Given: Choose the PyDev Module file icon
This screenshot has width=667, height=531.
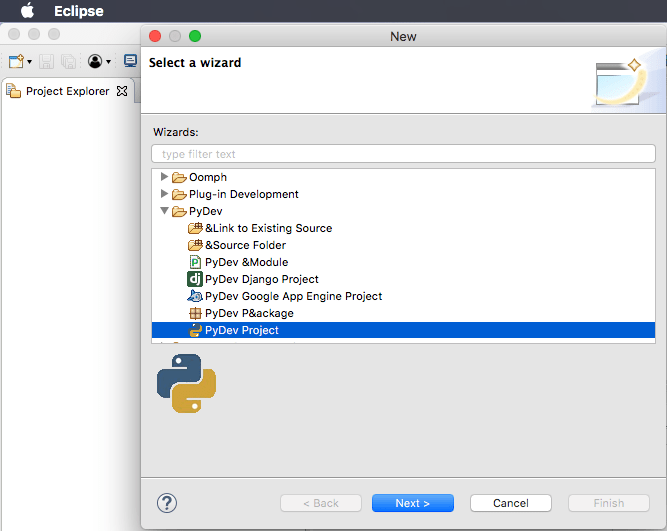Looking at the screenshot, I should [195, 262].
